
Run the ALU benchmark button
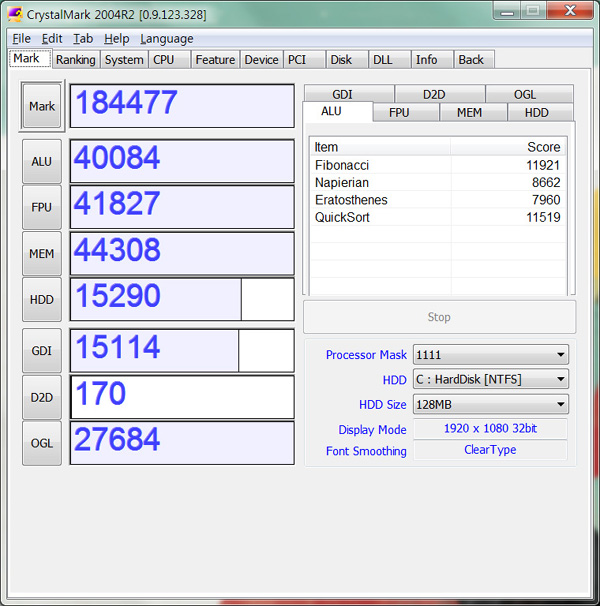pyautogui.click(x=42, y=161)
